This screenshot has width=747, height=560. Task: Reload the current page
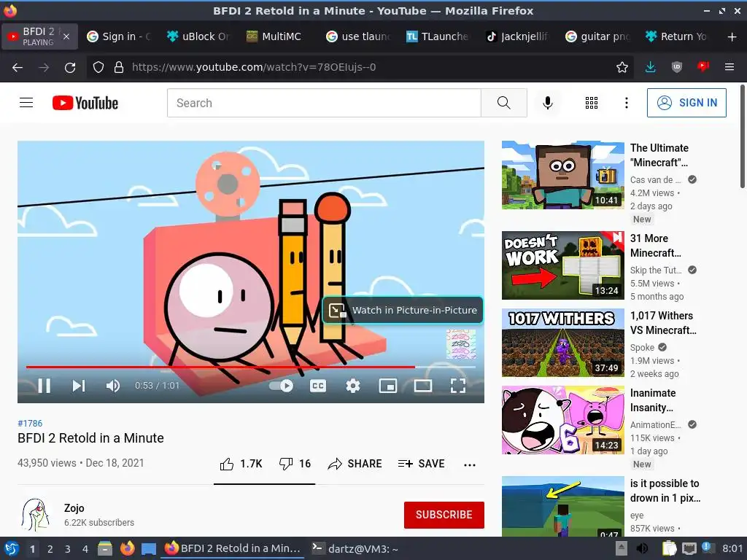70,68
